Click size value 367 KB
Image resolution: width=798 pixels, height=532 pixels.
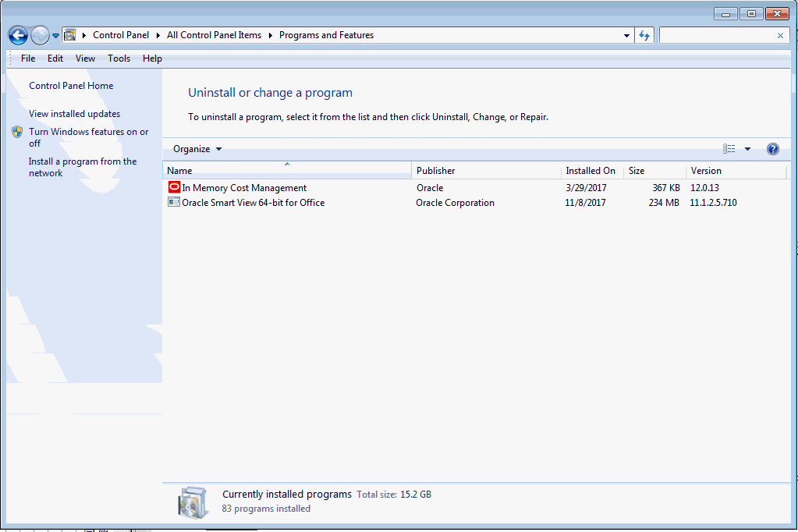point(666,188)
